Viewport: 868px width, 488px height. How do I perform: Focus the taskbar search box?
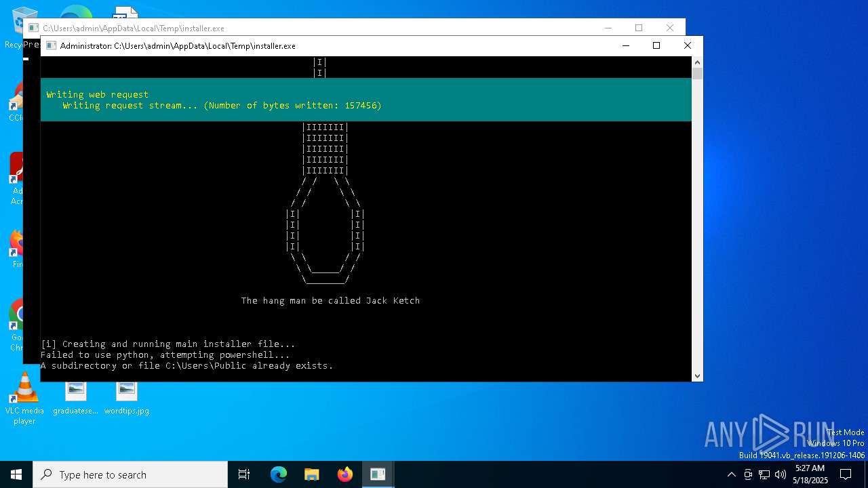pyautogui.click(x=130, y=474)
